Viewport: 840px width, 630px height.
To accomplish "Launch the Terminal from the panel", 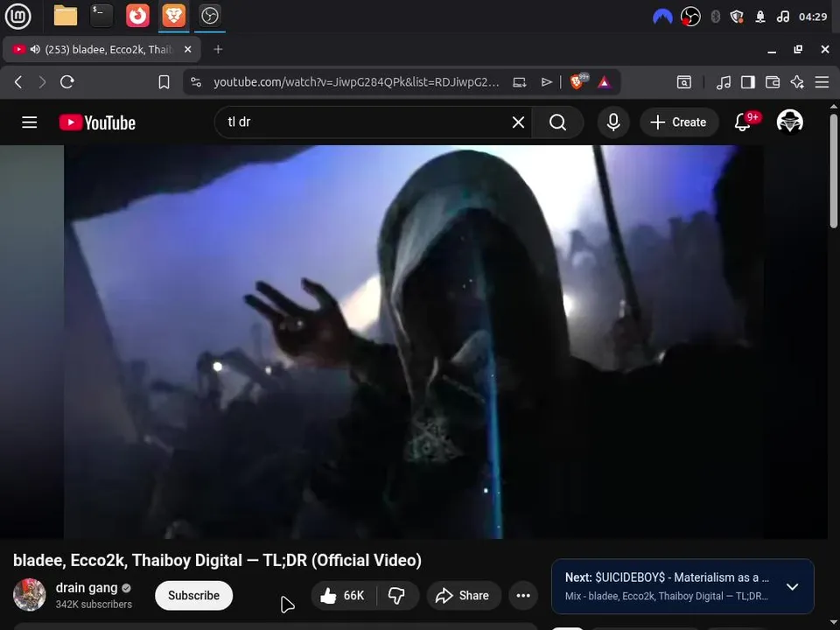I will tap(101, 16).
